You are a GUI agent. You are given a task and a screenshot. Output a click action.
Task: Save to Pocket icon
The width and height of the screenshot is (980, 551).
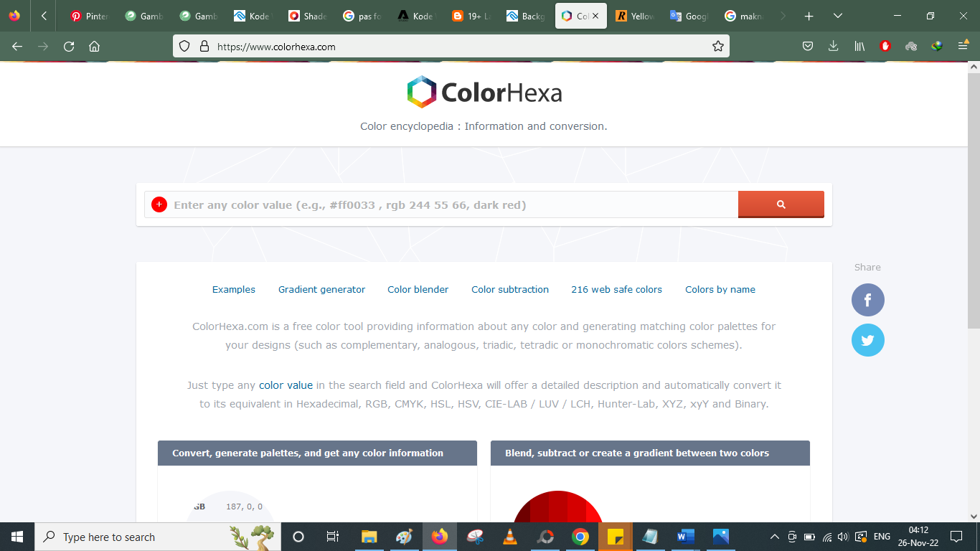coord(808,47)
